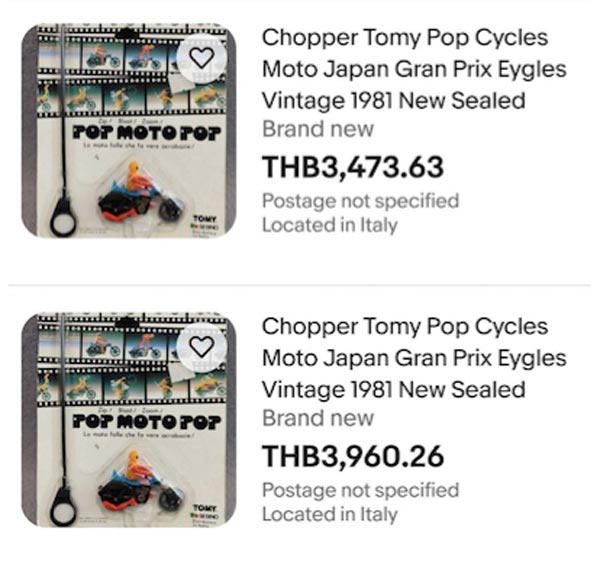Click "Postage not specified" on the THB3,960.26 listing
600x564 pixels.
coord(360,490)
